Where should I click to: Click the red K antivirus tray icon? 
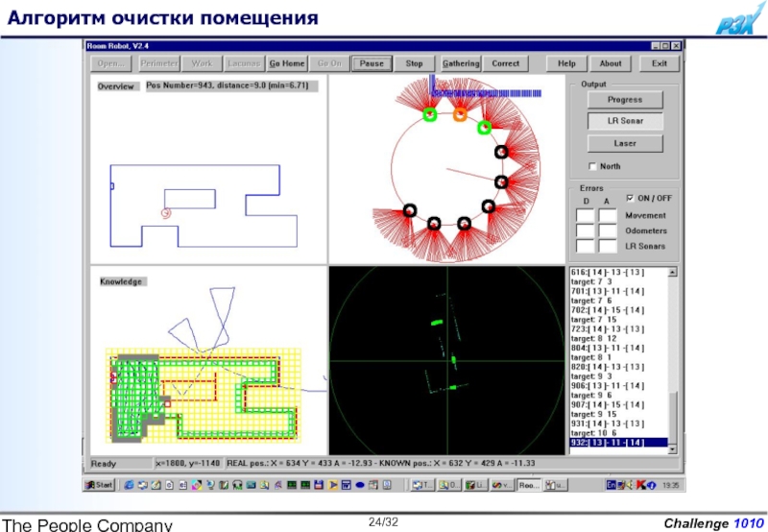pyautogui.click(x=640, y=485)
